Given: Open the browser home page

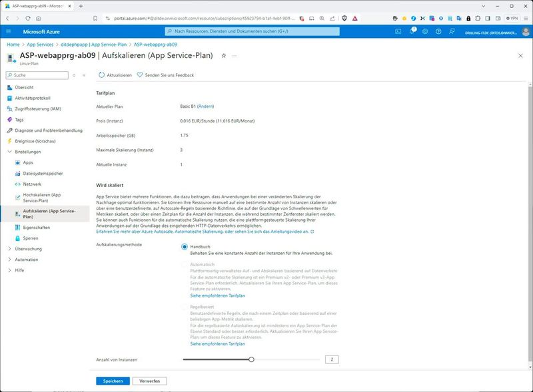Looking at the screenshot, I should (39, 19).
